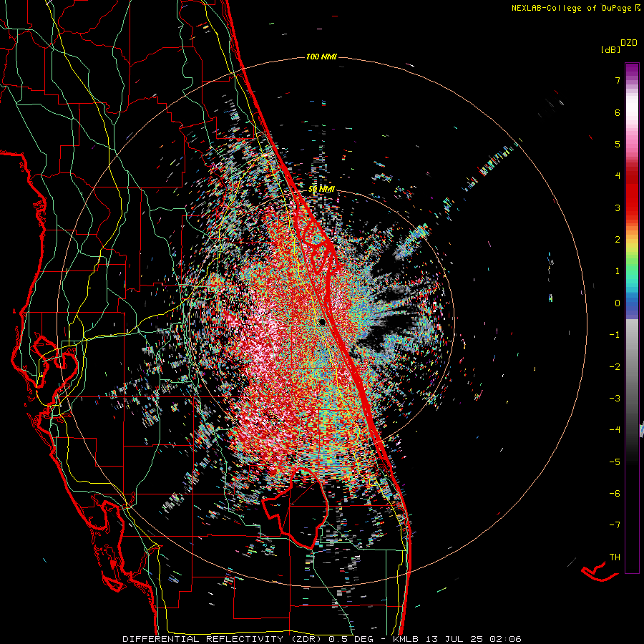This screenshot has width=644, height=644.
Task: Click the 5 value on the color scale
Action: (618, 144)
